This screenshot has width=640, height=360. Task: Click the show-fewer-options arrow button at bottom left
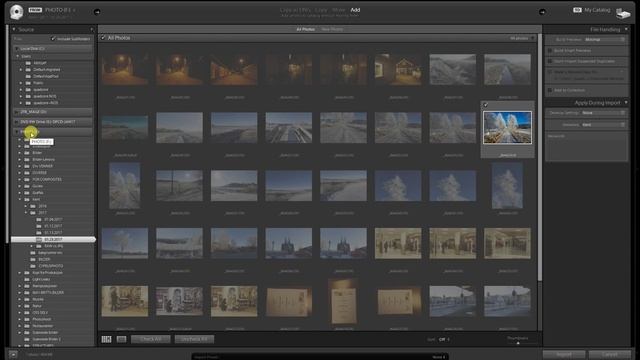13,355
